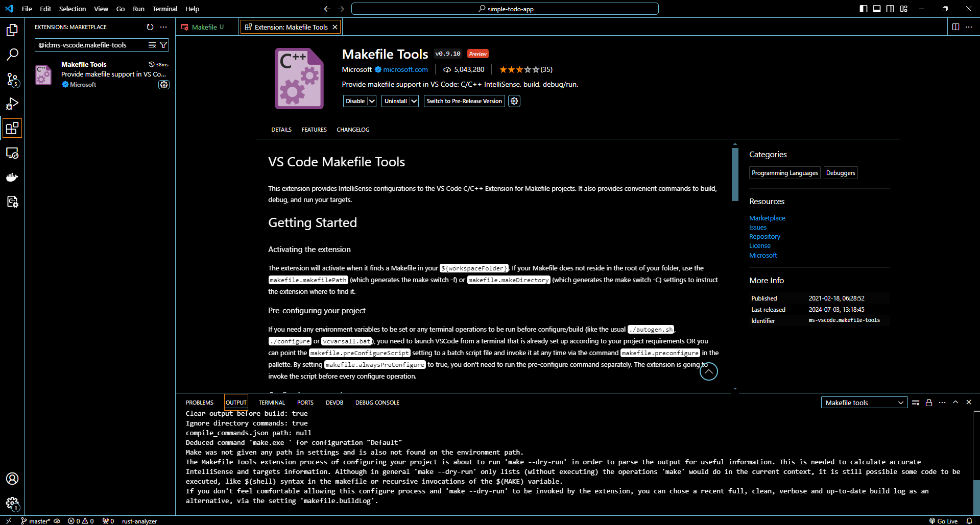Open Makefile Tools extension gear menu
This screenshot has width=980, height=525.
[514, 101]
